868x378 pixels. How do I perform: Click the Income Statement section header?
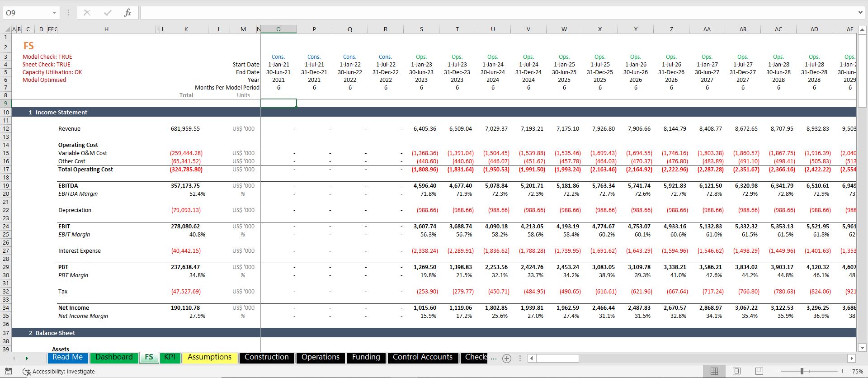click(61, 113)
